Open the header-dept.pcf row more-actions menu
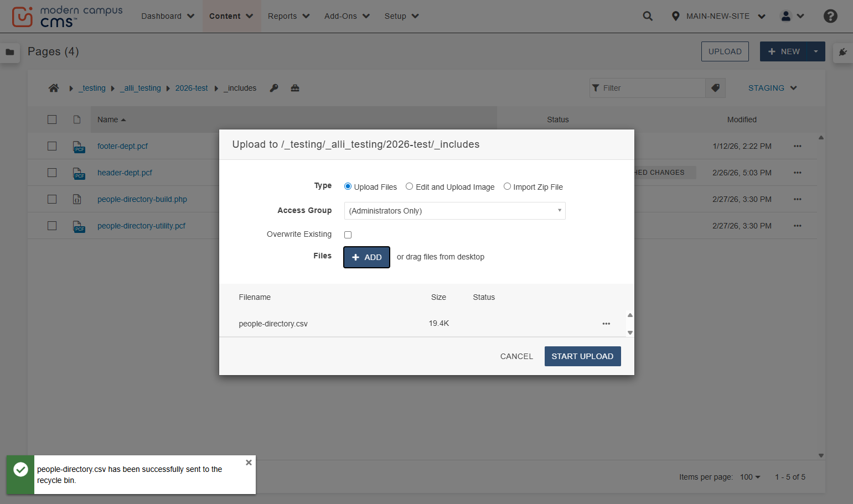853x504 pixels. [x=798, y=173]
